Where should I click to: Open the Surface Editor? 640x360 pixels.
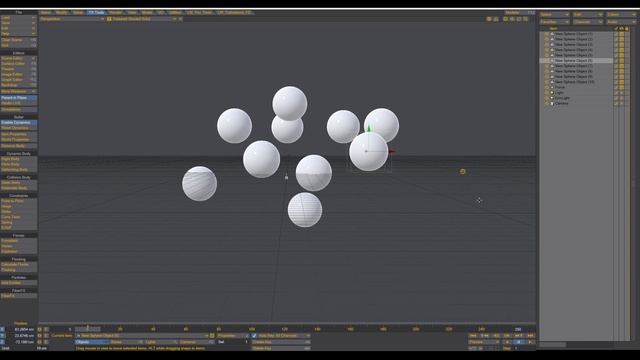(x=19, y=64)
